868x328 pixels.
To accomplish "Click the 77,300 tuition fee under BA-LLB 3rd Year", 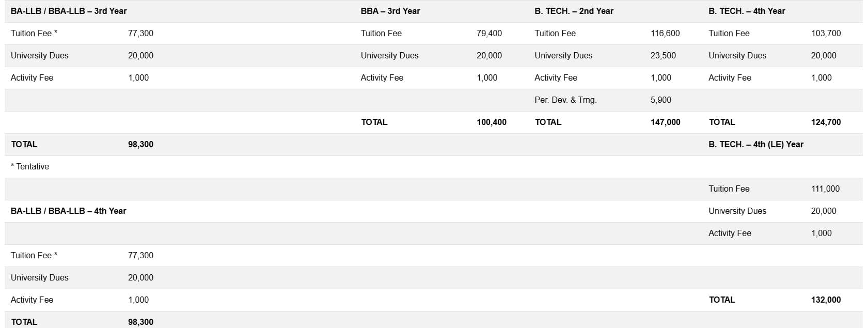I will 140,33.
